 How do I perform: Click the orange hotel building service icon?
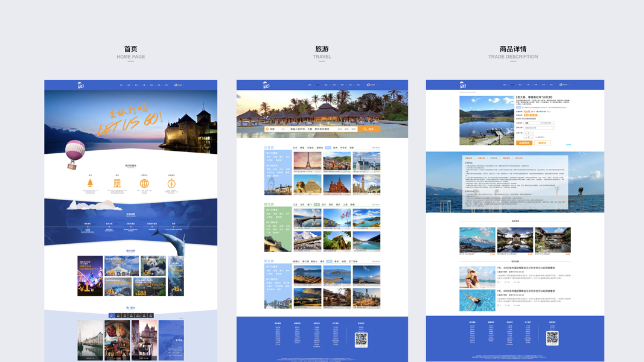(x=117, y=183)
